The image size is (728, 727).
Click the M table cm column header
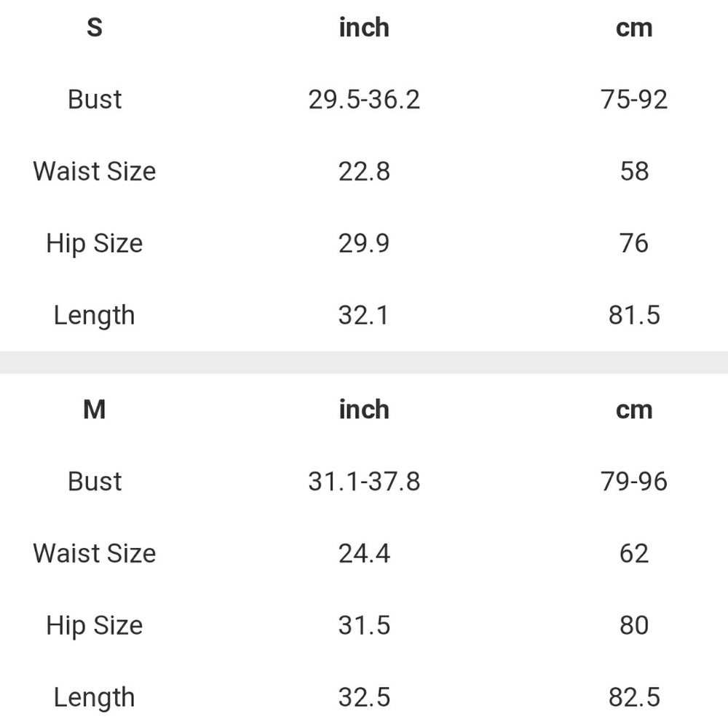tap(634, 410)
